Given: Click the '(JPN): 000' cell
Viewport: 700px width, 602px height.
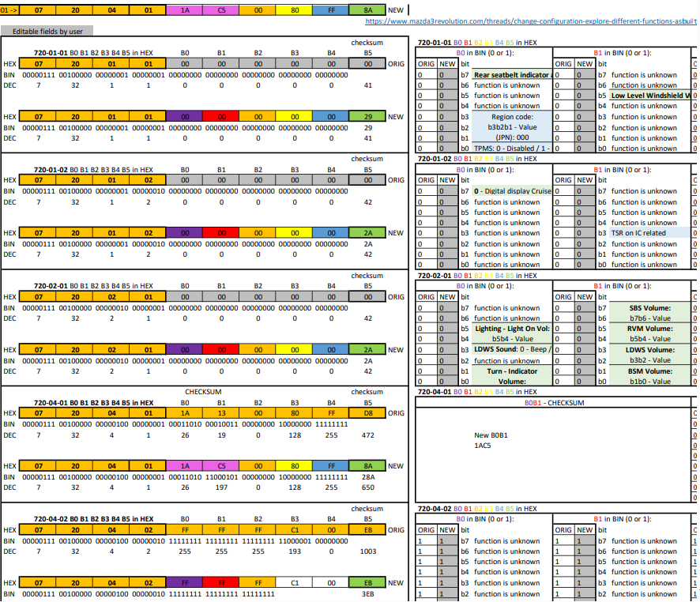Looking at the screenshot, I should [x=512, y=137].
